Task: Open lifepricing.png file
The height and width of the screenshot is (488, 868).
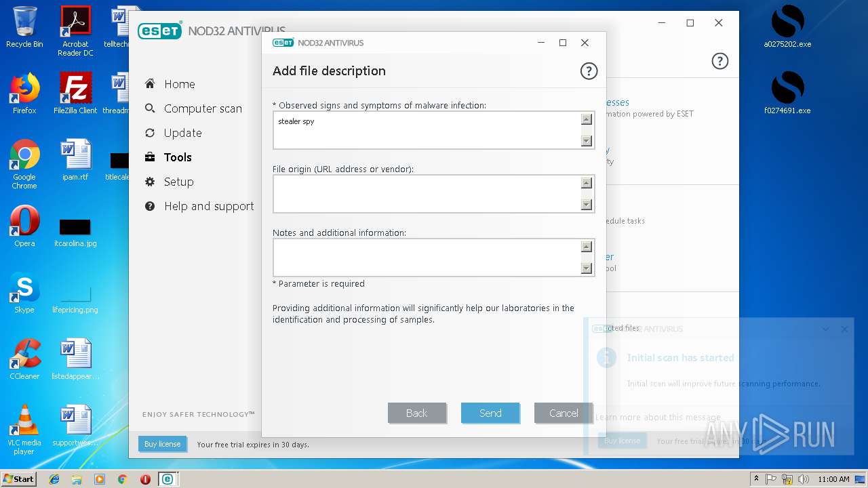Action: [75, 298]
